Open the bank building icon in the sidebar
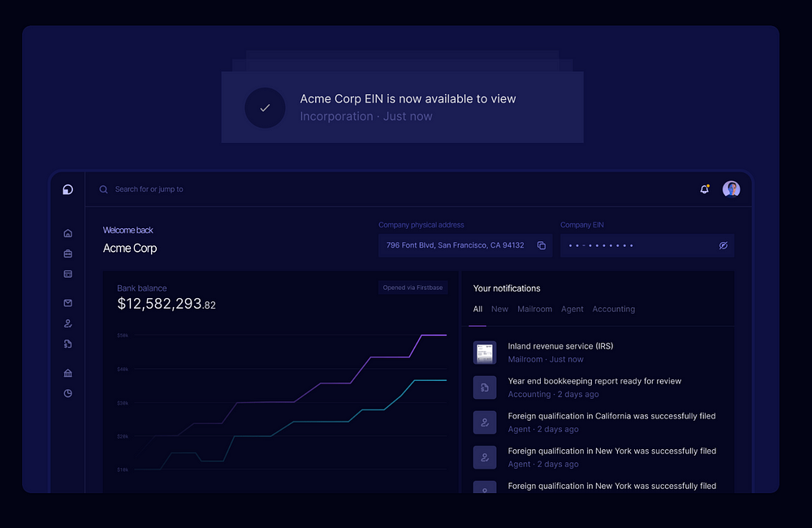The height and width of the screenshot is (528, 812). (68, 373)
